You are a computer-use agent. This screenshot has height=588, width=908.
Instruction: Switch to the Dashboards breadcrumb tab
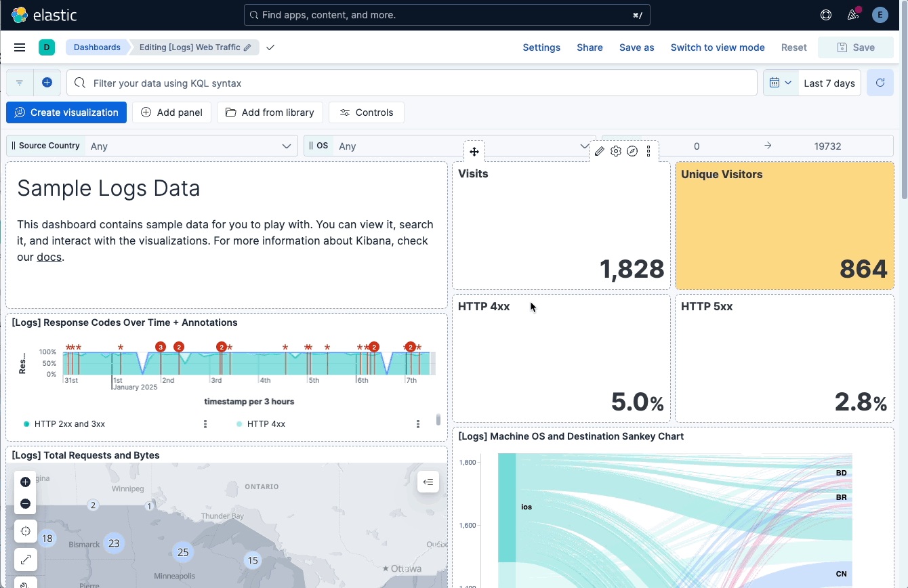point(97,47)
